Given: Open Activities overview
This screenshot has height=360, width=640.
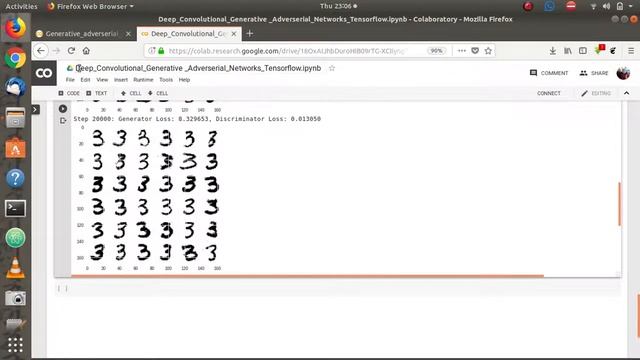Looking at the screenshot, I should pos(21,6).
